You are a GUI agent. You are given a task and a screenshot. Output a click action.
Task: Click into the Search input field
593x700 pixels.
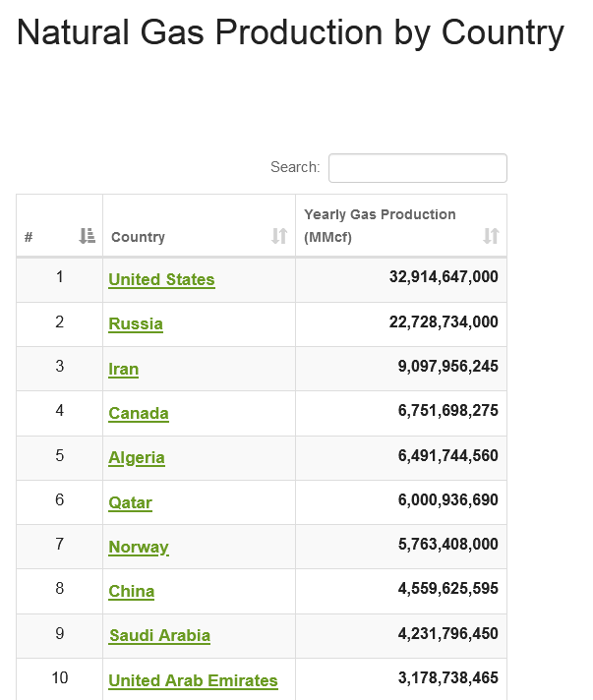(418, 168)
